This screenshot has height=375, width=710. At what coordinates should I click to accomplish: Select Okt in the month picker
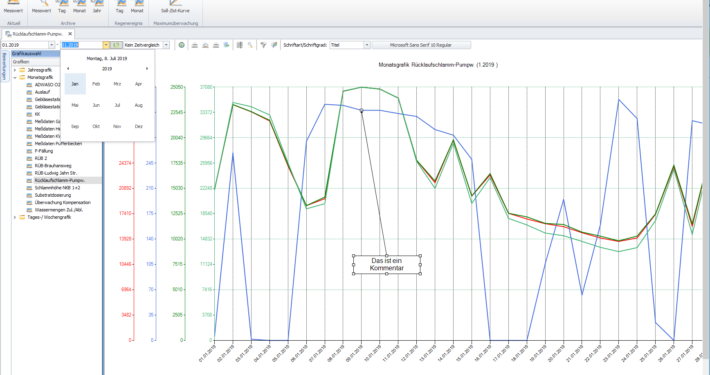click(96, 126)
